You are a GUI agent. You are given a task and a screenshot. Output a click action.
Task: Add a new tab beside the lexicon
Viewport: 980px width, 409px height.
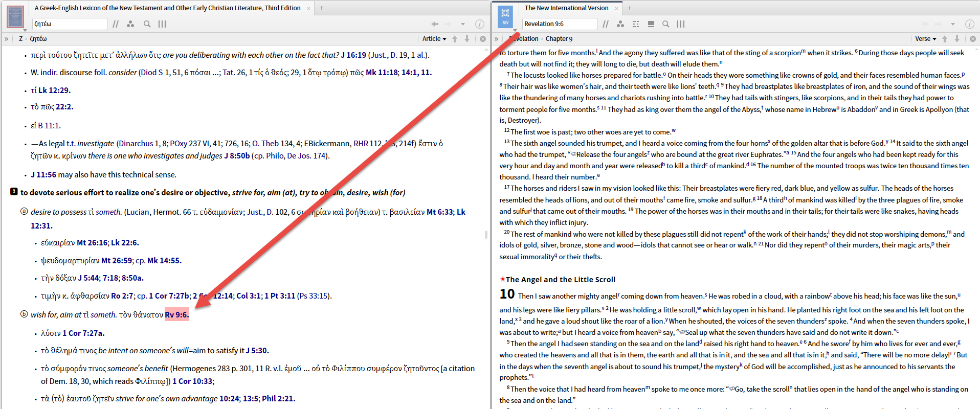(x=321, y=8)
